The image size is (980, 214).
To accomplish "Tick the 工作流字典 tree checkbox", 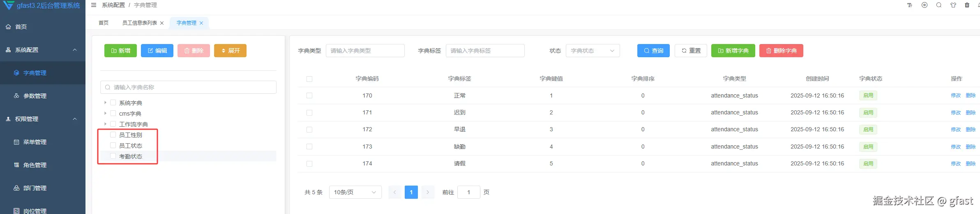I will click(113, 124).
